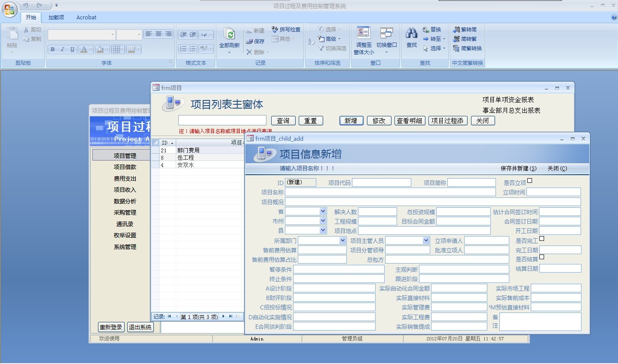618x364 pixels.
Task: Click the Save (保存) record icon
Action: click(x=249, y=42)
